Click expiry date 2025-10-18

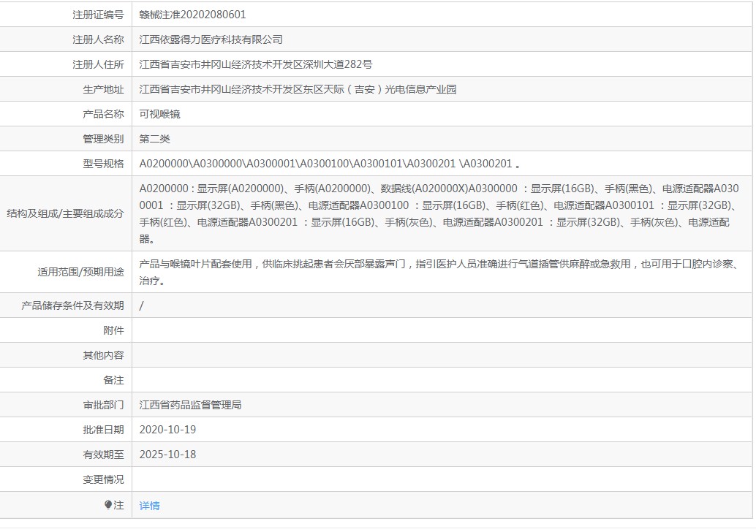click(x=167, y=455)
